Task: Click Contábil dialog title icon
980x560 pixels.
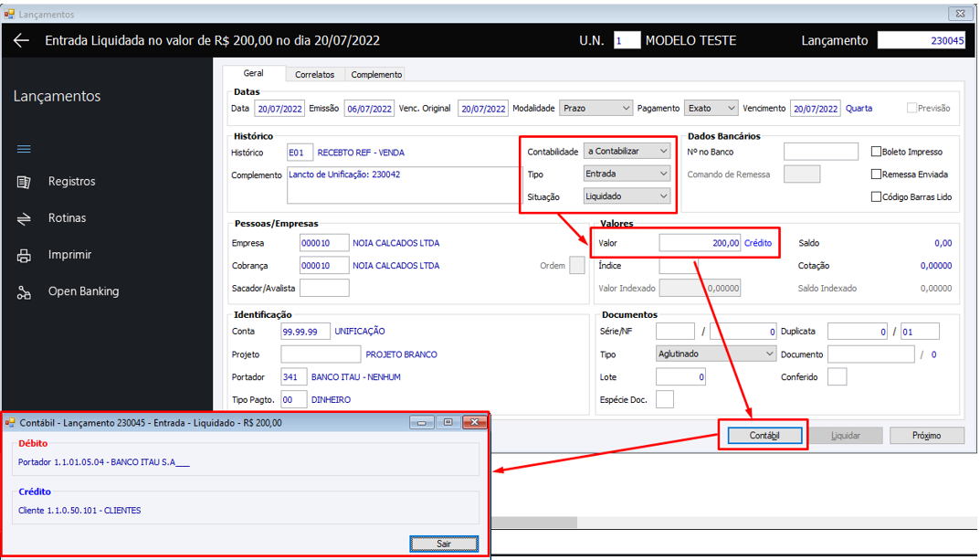Action: point(10,422)
